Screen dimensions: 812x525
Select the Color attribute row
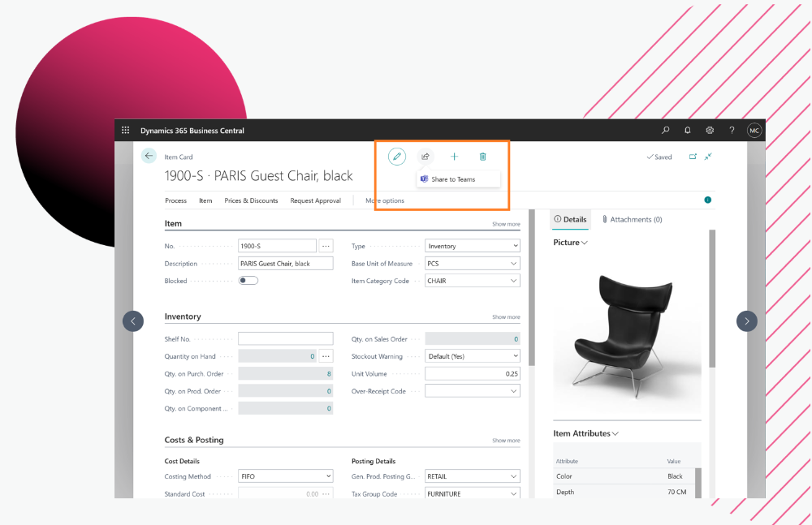[x=624, y=476]
